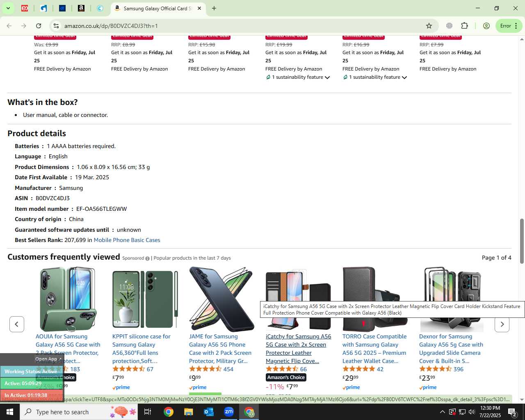Click the Error button in Chrome toolbar
Viewport: 525px width, 420px height.
pyautogui.click(x=506, y=26)
